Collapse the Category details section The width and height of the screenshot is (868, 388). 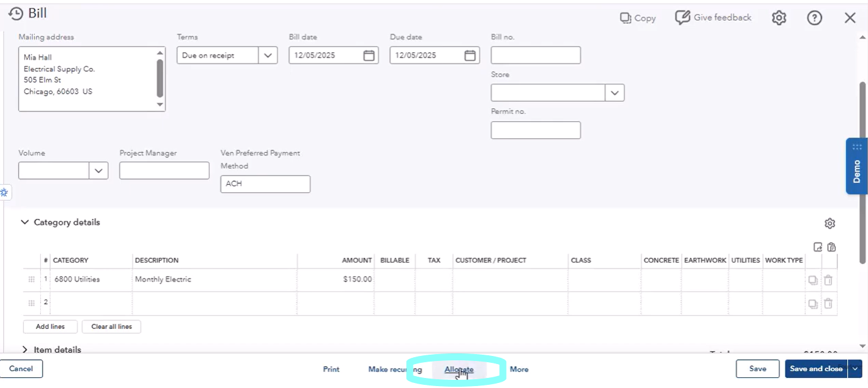click(25, 222)
